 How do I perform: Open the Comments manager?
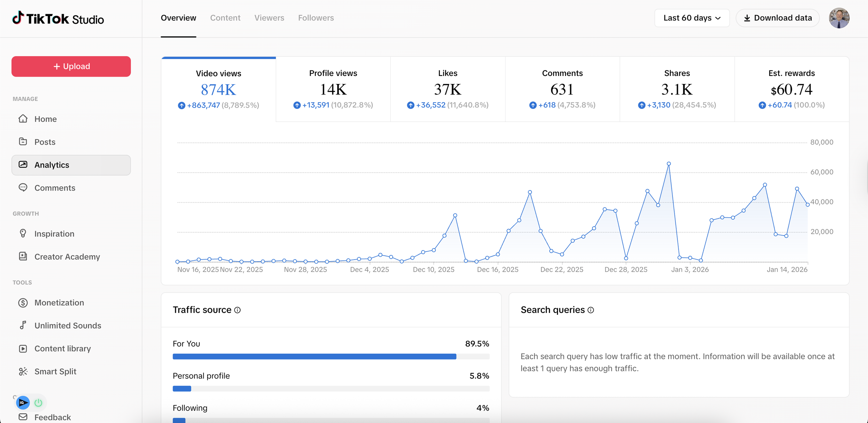pyautogui.click(x=55, y=188)
